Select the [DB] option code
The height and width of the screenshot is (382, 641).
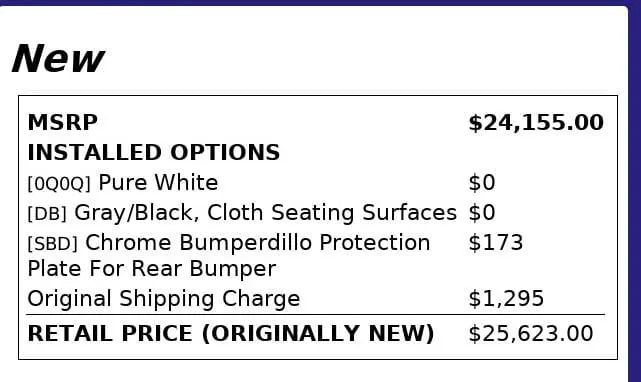(47, 213)
